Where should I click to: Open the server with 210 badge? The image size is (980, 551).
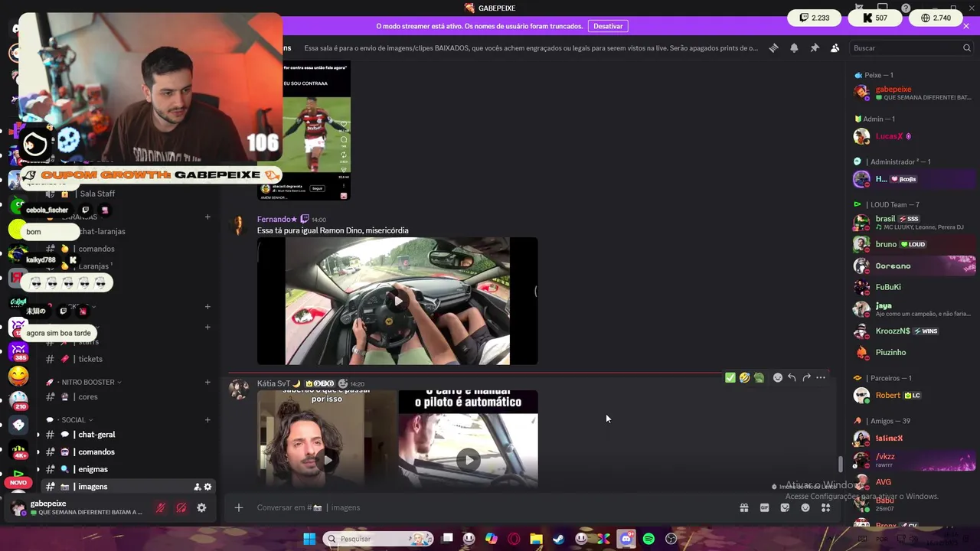click(18, 401)
